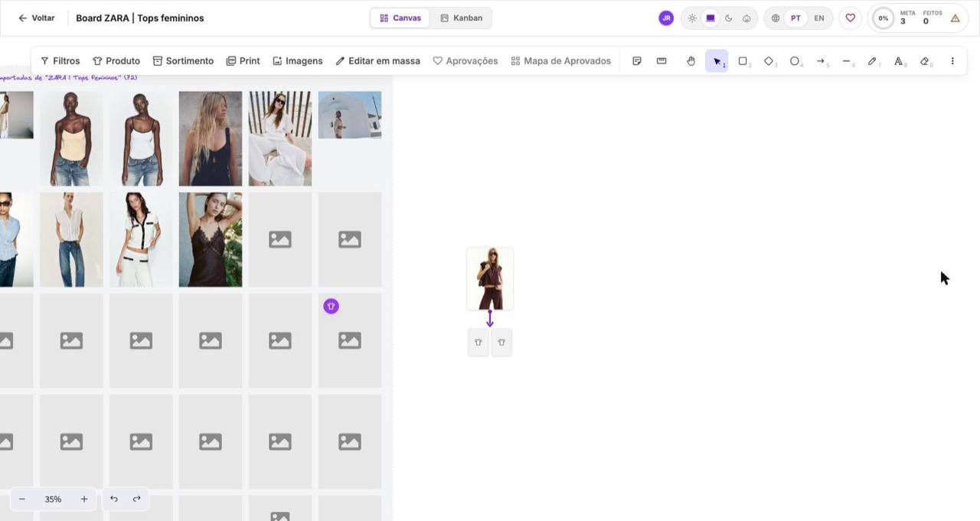The height and width of the screenshot is (521, 980).
Task: Zoom out with the minus button
Action: [22, 500]
